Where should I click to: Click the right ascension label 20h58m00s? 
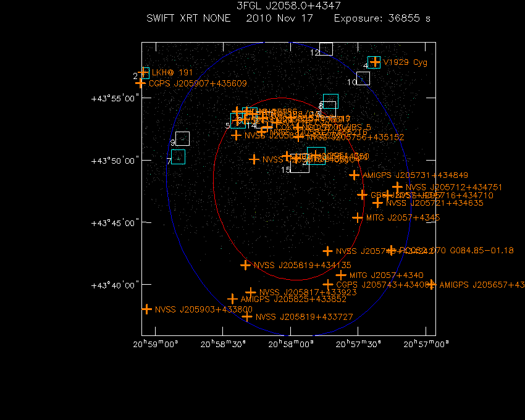coord(291,344)
